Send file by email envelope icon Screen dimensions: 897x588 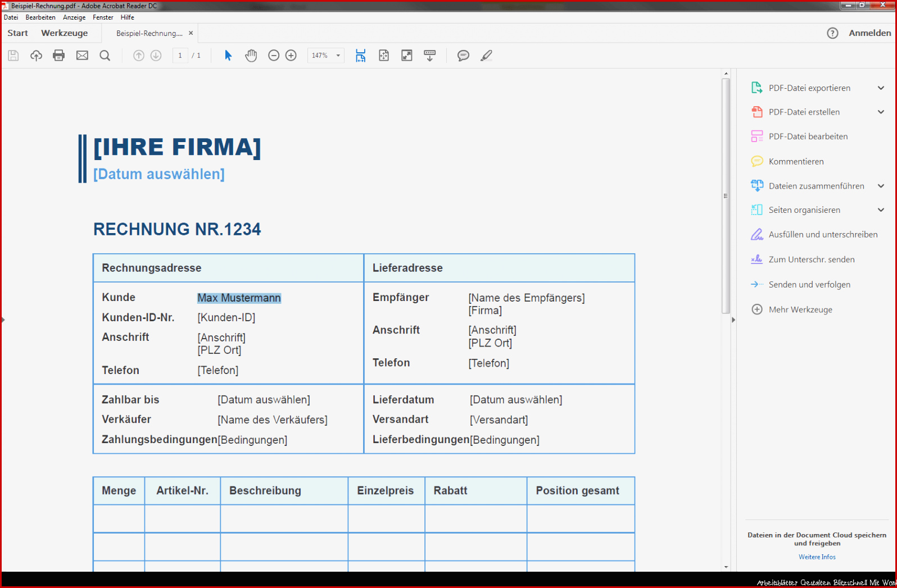click(82, 56)
